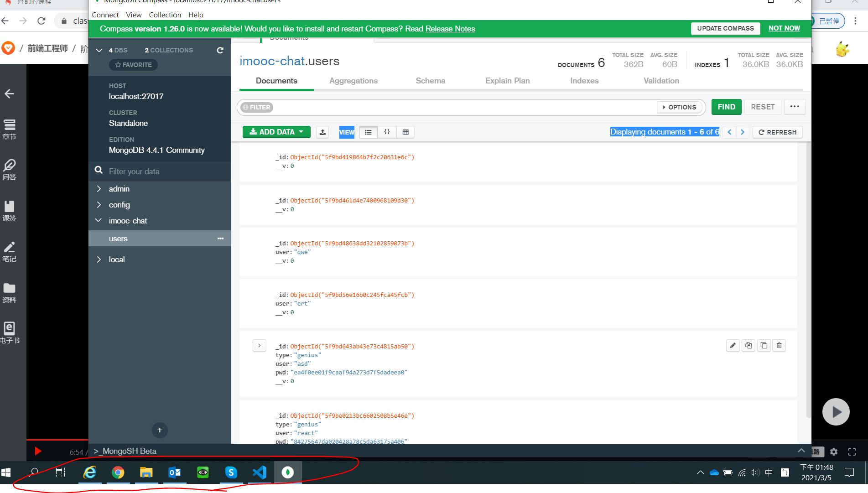
Task: Click the RESET query button
Action: tap(763, 107)
